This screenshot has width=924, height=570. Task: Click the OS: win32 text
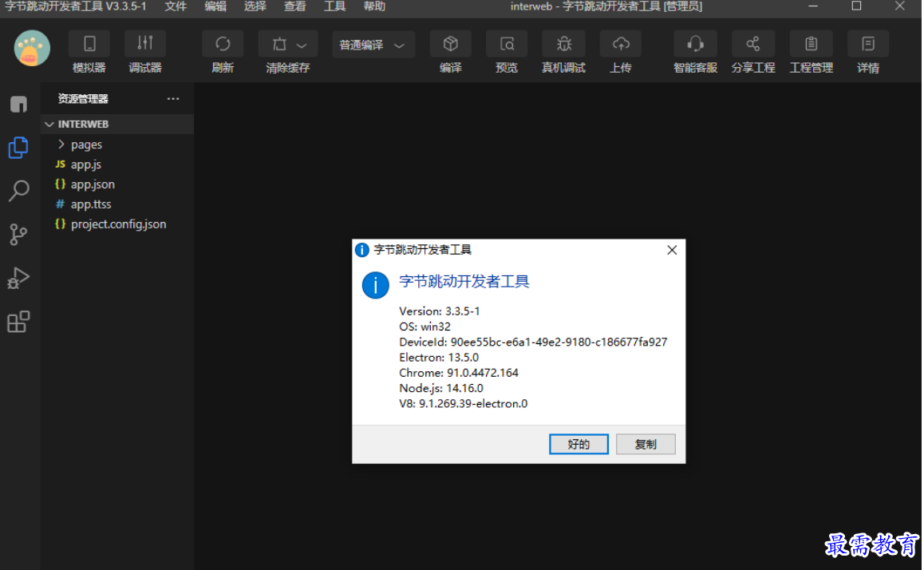click(x=424, y=327)
